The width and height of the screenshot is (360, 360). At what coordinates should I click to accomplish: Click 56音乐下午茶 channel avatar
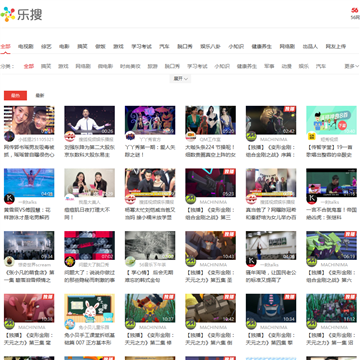[130, 262]
